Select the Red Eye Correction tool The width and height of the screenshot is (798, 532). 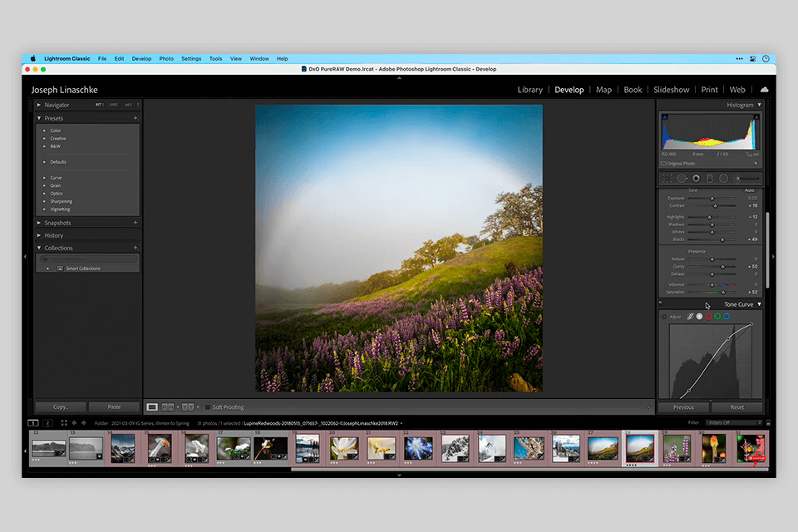pos(696,178)
